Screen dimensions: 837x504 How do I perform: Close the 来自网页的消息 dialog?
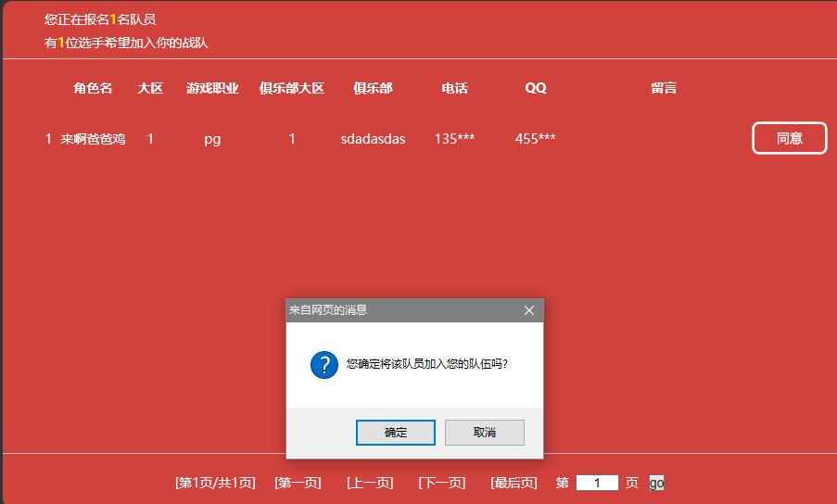click(x=529, y=310)
